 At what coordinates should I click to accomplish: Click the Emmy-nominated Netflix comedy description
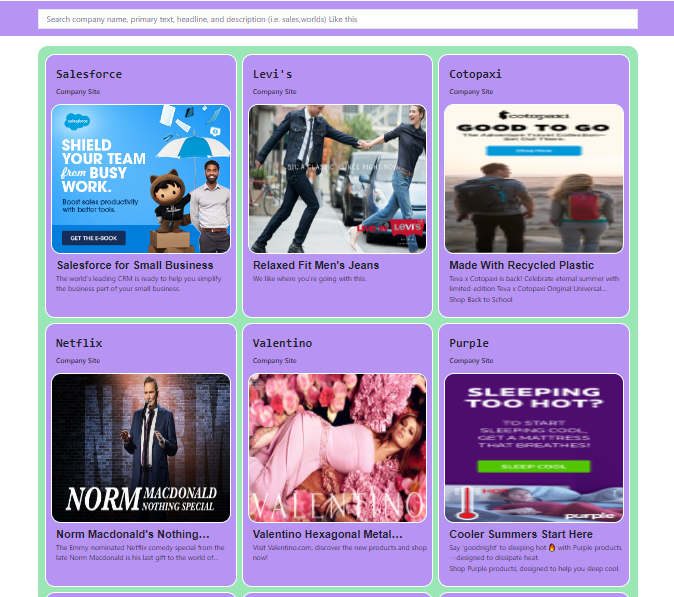coord(140,553)
